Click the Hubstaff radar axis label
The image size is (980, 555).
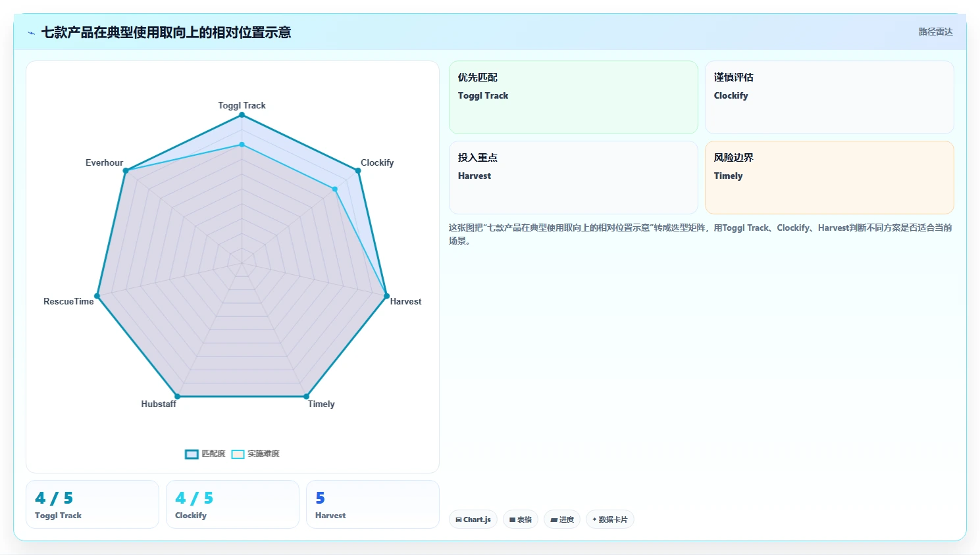click(159, 404)
